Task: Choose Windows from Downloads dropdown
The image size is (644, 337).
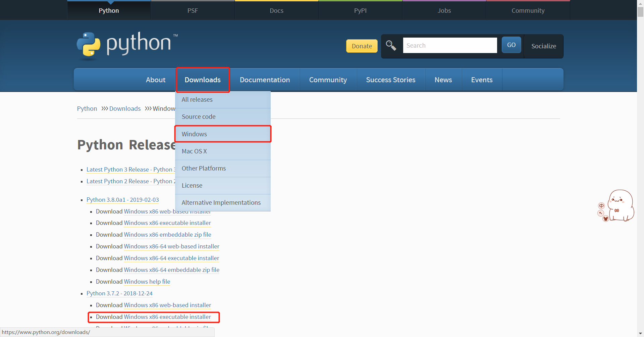Action: [223, 134]
